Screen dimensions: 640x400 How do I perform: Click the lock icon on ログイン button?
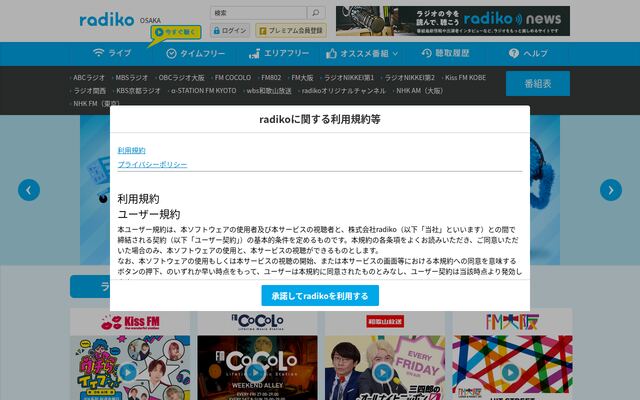point(217,30)
